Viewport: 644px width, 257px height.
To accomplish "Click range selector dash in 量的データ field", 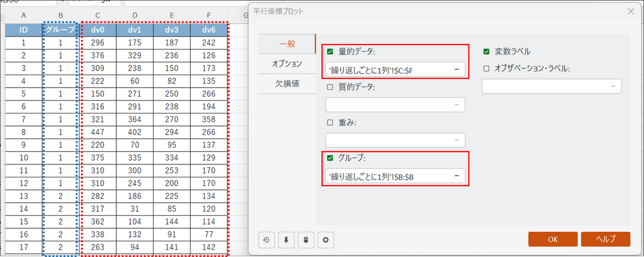I will tap(456, 69).
